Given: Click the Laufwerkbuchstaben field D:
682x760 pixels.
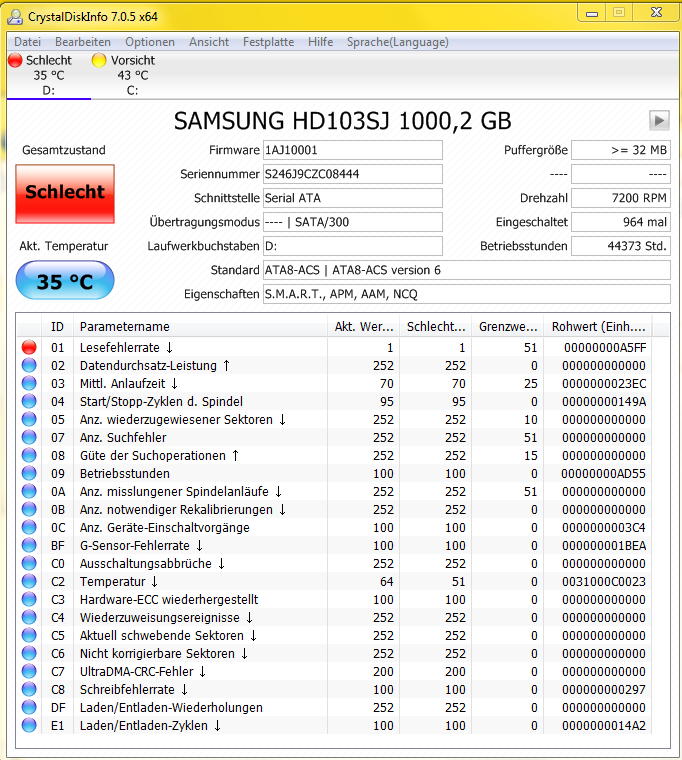Looking at the screenshot, I should click(352, 246).
